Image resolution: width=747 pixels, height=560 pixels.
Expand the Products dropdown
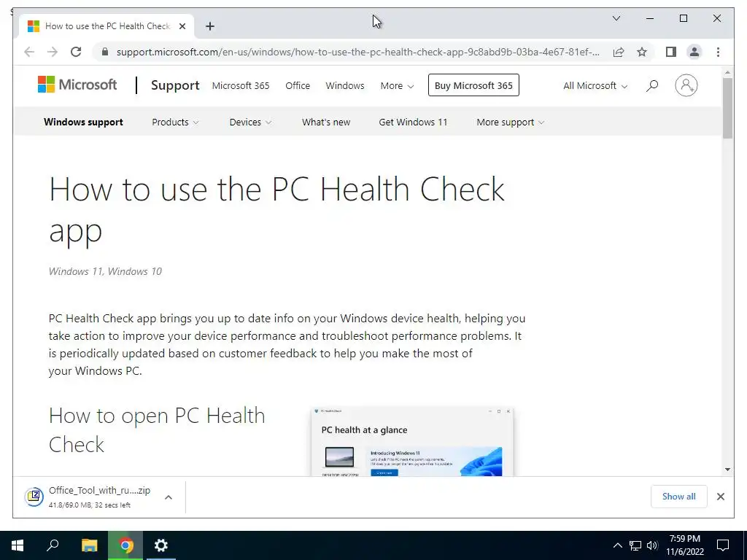click(175, 122)
